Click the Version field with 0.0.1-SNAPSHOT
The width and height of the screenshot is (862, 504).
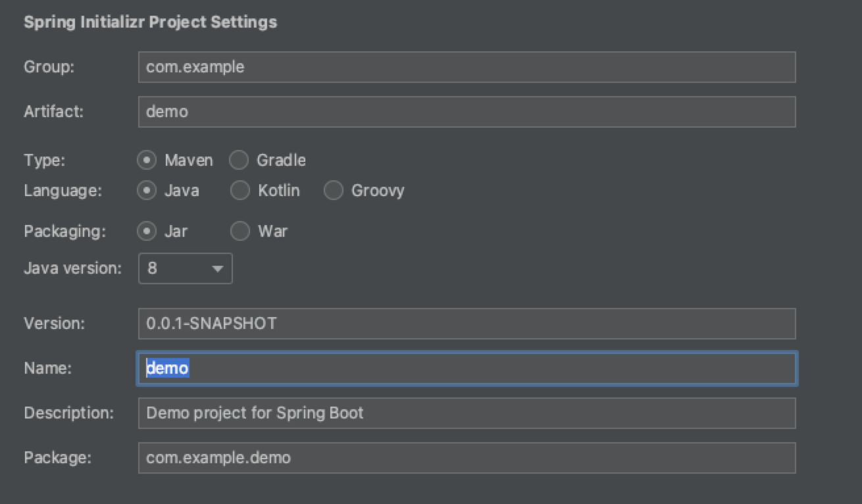point(467,324)
